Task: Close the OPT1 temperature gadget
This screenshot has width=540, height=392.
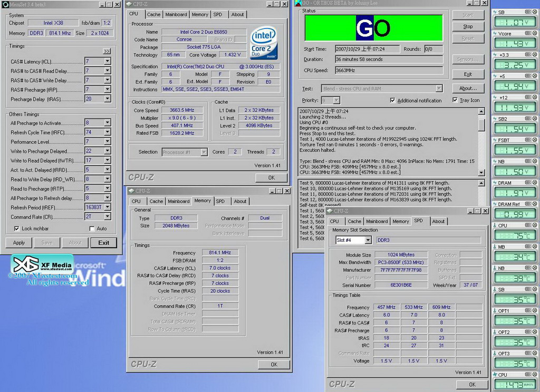Action: [535, 311]
